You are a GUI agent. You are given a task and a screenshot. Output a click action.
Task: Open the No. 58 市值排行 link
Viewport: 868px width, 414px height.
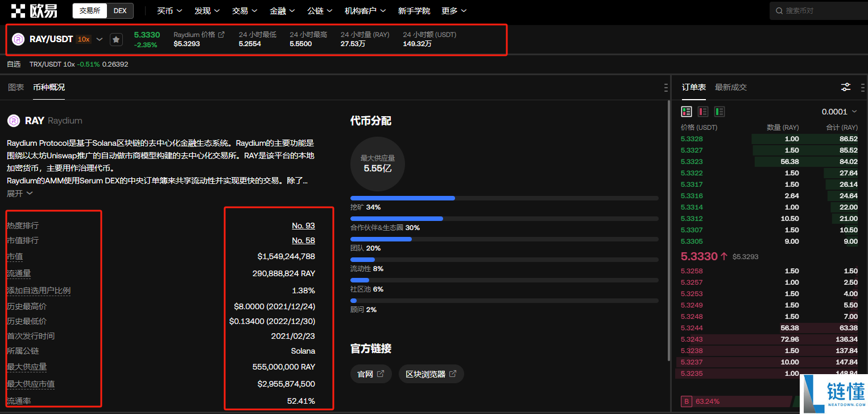click(x=303, y=240)
